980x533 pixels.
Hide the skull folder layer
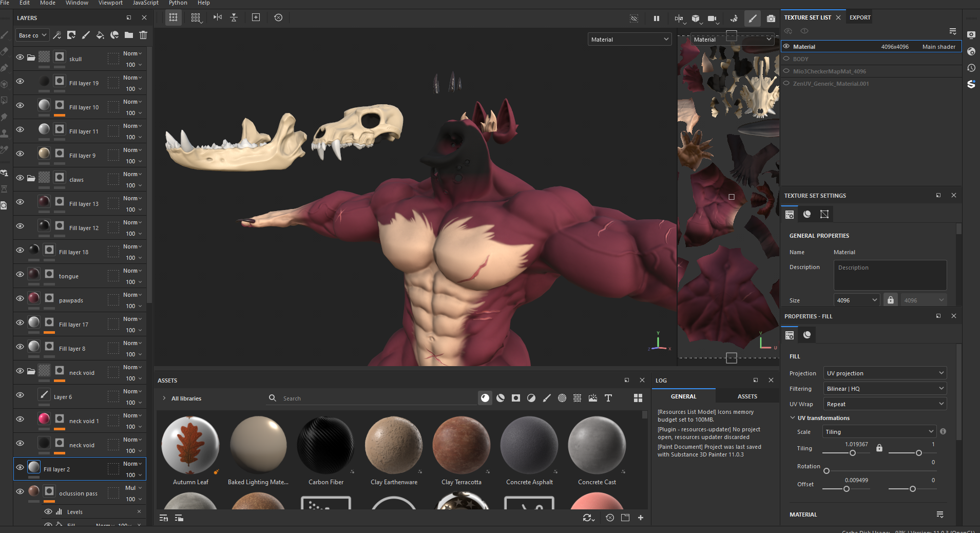[20, 57]
